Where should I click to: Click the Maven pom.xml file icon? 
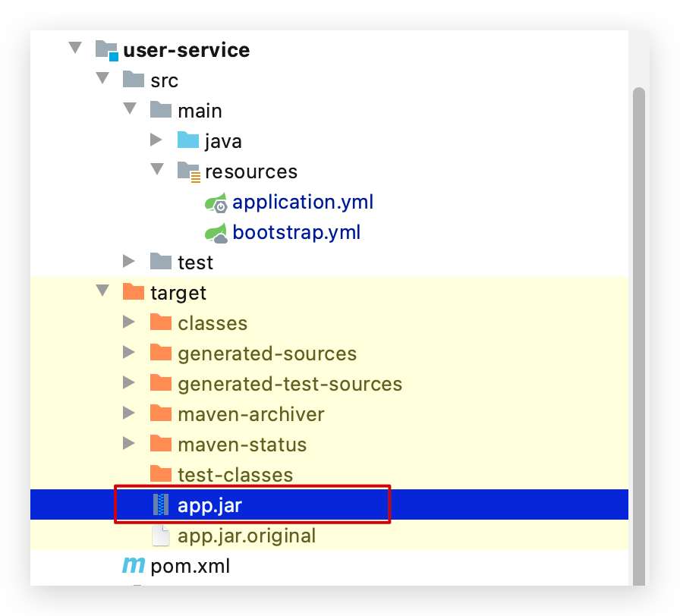tap(134, 566)
